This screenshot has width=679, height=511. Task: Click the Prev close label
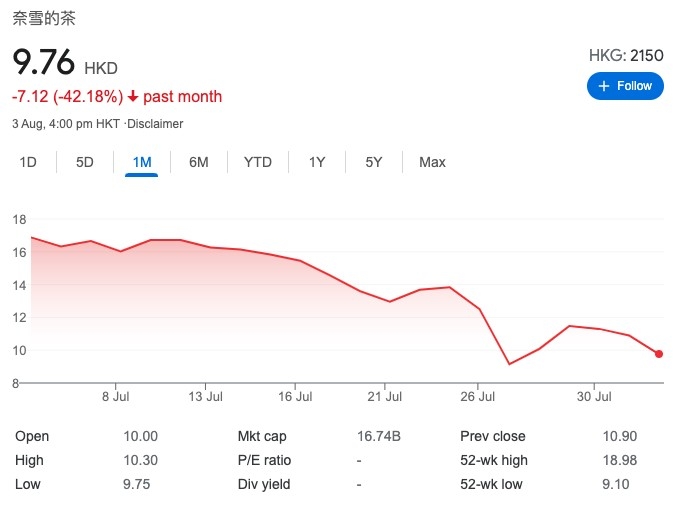(493, 436)
